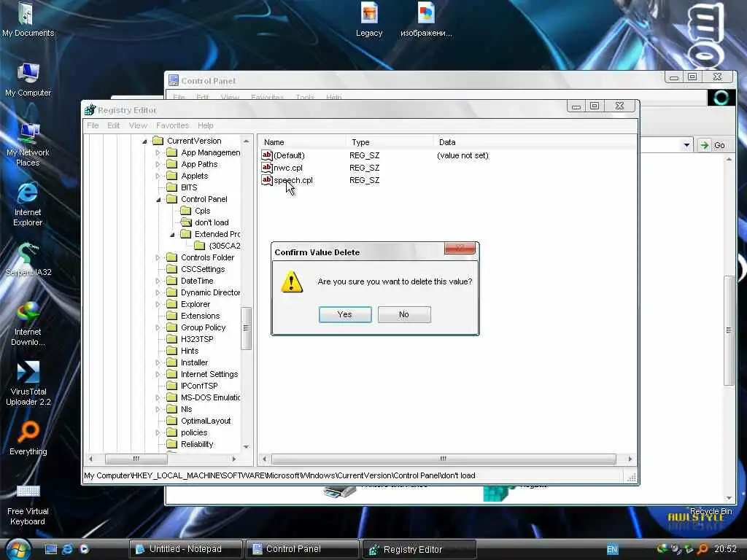Viewport: 747px width, 560px height.
Task: Select the CSCSettings folder icon
Action: [x=171, y=269]
